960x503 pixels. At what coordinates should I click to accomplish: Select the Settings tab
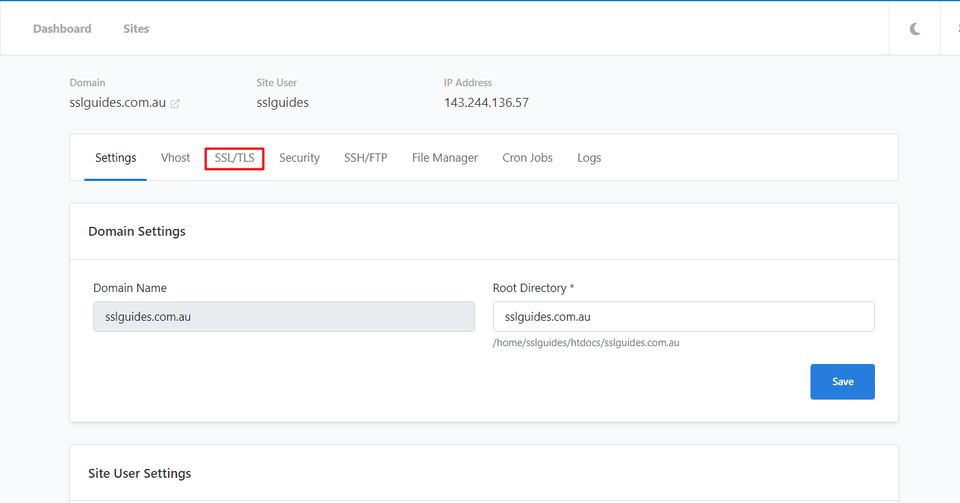(x=115, y=158)
